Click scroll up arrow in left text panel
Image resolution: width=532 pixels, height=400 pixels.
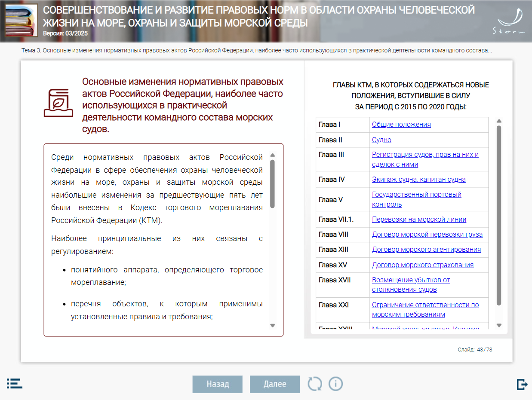tap(272, 155)
